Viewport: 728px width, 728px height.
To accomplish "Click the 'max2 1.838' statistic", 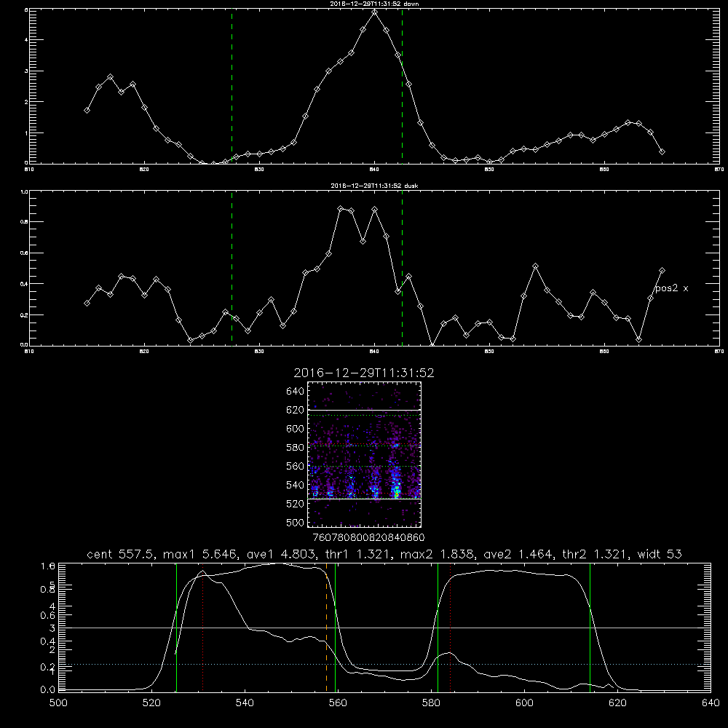I will click(x=438, y=554).
